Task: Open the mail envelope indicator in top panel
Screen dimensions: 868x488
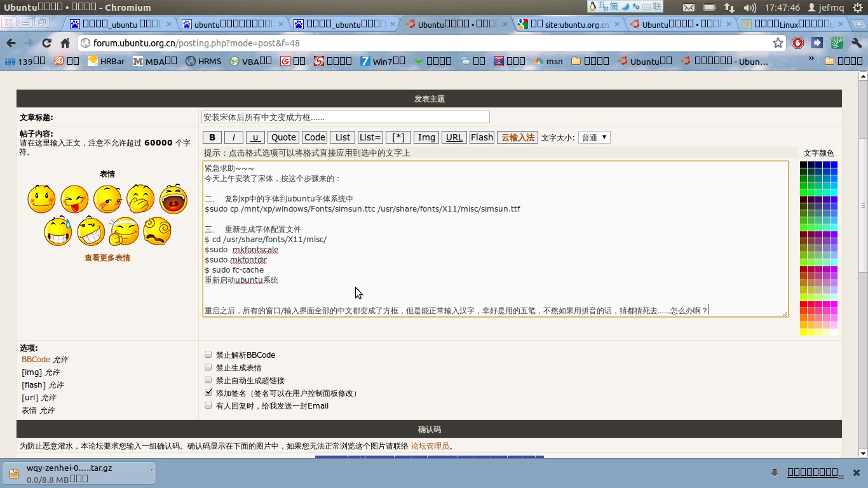Action: tap(689, 8)
